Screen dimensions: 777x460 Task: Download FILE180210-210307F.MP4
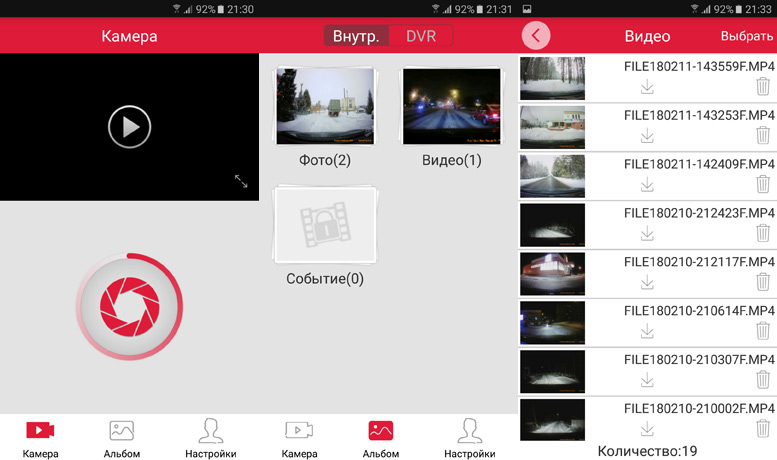647,380
